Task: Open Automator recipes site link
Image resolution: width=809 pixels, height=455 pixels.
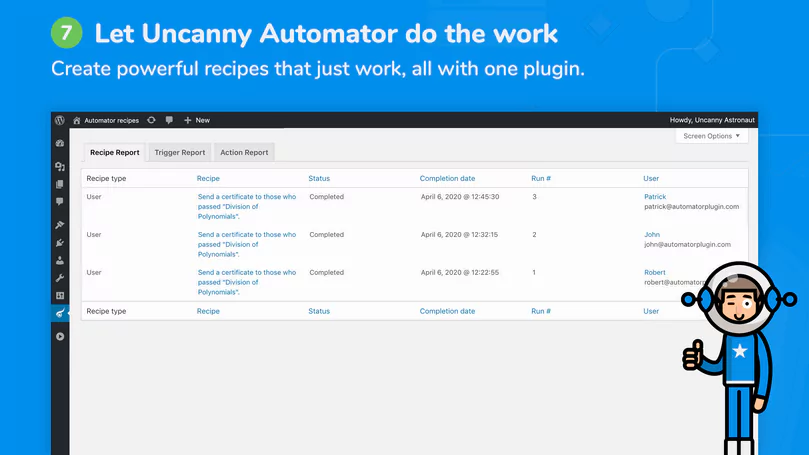Action: [x=111, y=120]
